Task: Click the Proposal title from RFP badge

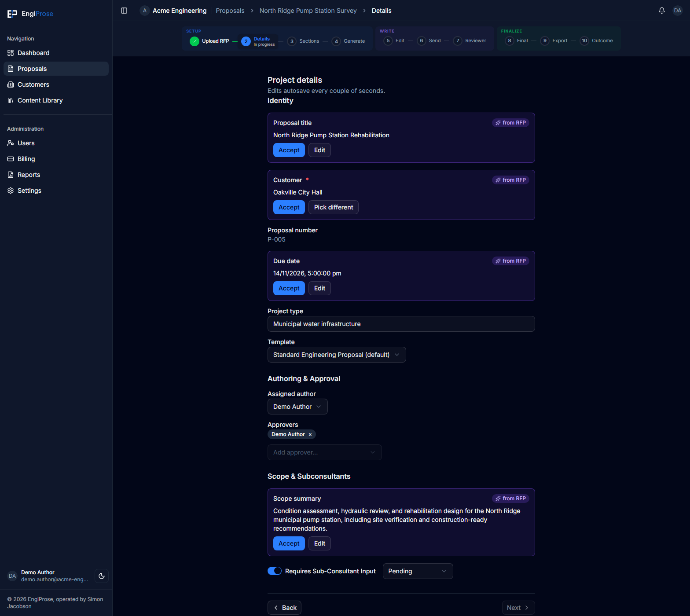Action: 510,123
